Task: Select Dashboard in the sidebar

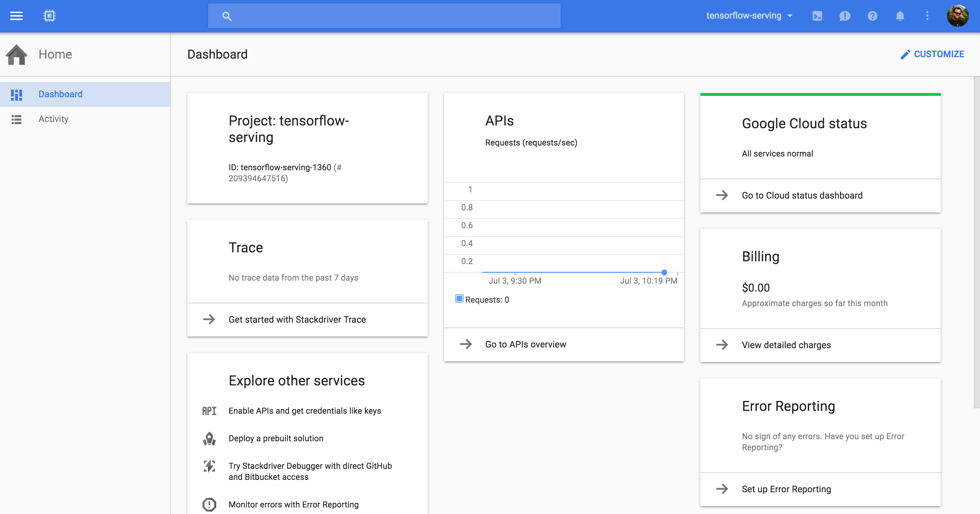Action: 60,94
